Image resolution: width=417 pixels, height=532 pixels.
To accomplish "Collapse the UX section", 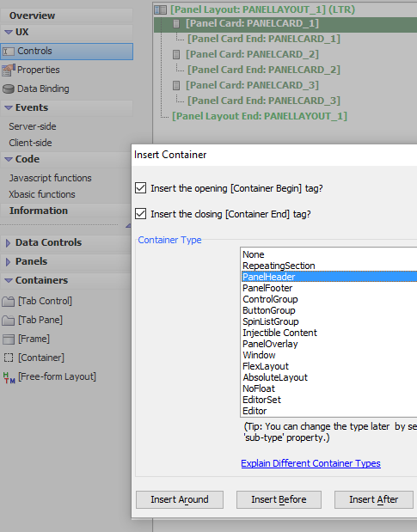I will coord(9,33).
